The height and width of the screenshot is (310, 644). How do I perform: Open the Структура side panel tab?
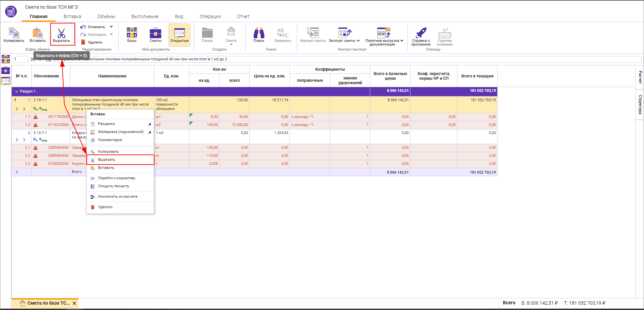click(640, 104)
